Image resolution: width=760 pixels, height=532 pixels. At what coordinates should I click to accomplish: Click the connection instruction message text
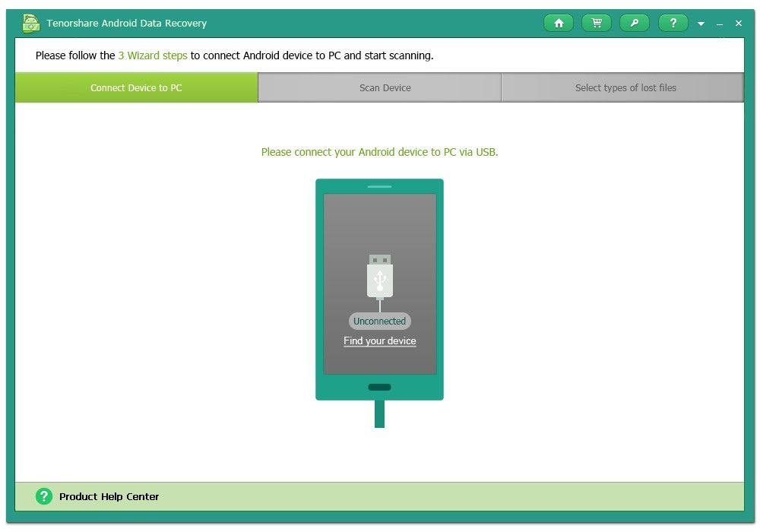coord(380,152)
